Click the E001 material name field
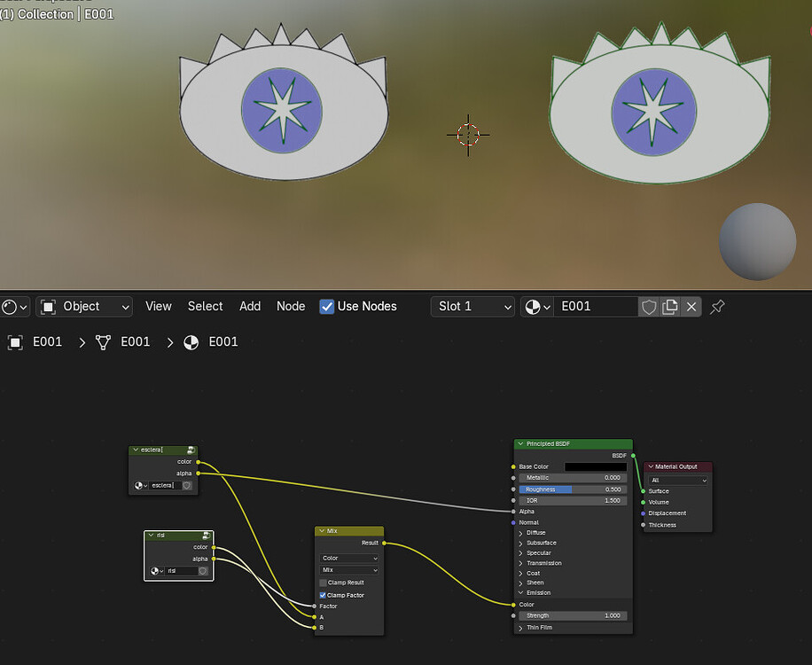This screenshot has width=812, height=665. click(596, 307)
